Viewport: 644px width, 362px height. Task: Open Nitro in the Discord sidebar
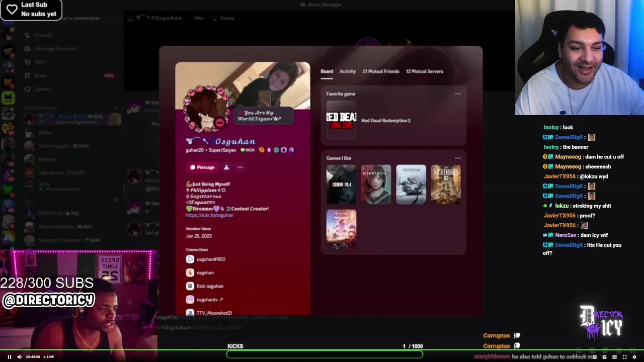(x=40, y=62)
